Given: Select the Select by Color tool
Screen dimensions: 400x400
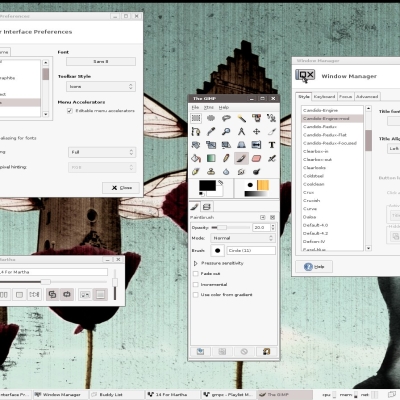Looking at the screenshot, I should [256, 118].
